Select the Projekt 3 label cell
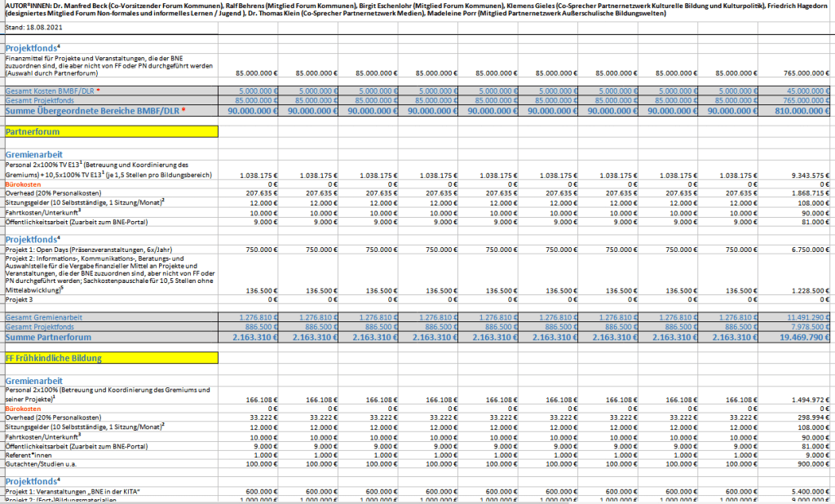The width and height of the screenshot is (835, 504). click(22, 299)
